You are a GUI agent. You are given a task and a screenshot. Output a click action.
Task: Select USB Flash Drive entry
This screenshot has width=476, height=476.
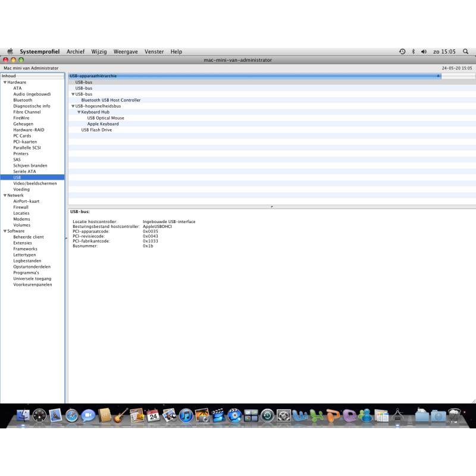pyautogui.click(x=96, y=130)
